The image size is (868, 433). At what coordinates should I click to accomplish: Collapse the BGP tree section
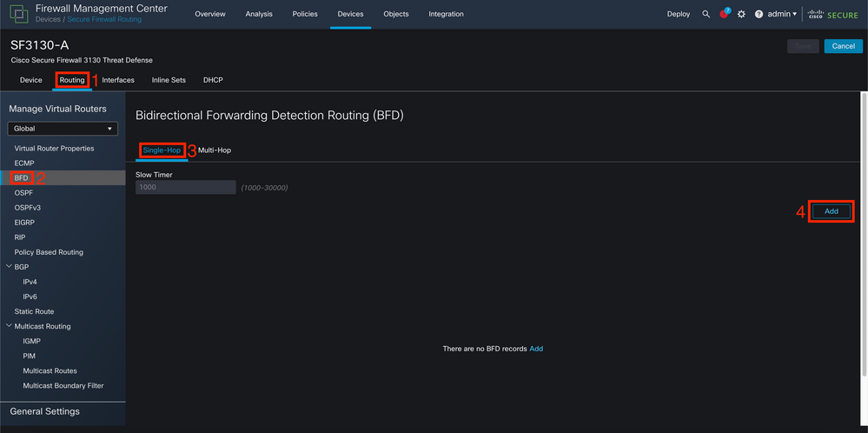pyautogui.click(x=9, y=267)
